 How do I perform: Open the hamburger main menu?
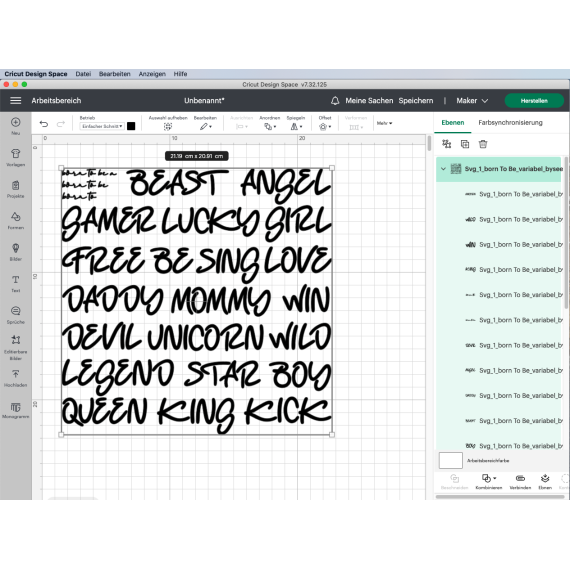click(x=15, y=100)
